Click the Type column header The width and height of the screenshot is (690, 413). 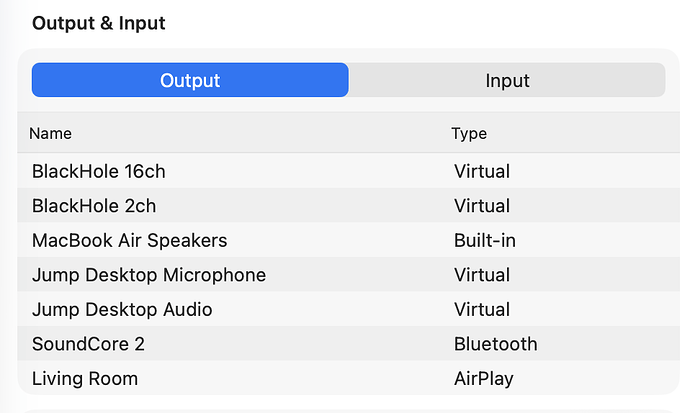pos(469,133)
